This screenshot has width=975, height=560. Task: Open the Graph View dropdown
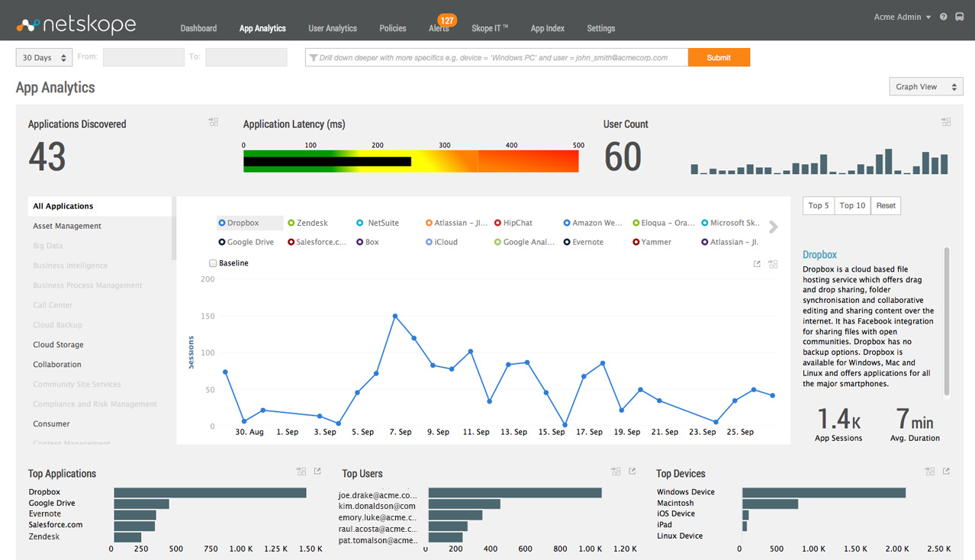click(x=925, y=87)
